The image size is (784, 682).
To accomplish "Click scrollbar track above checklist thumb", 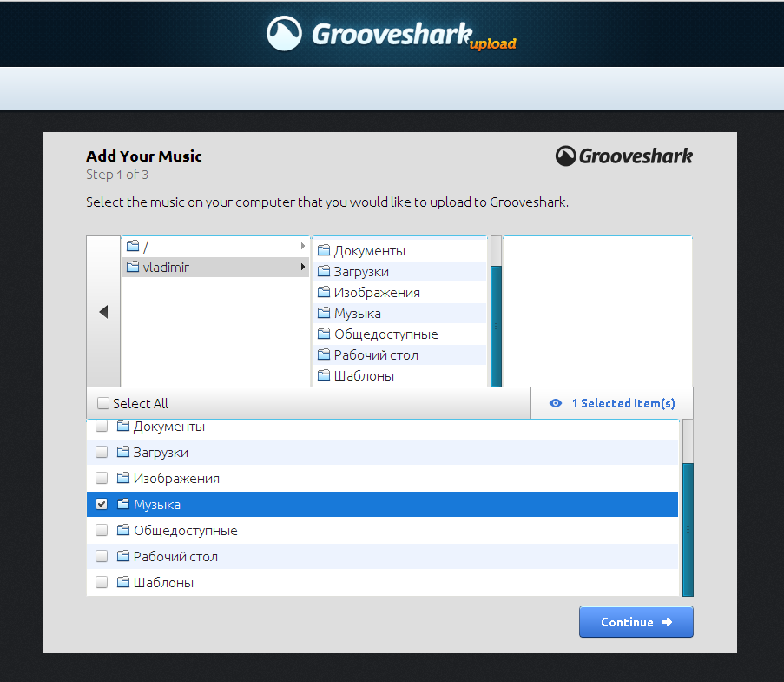I will coord(688,440).
